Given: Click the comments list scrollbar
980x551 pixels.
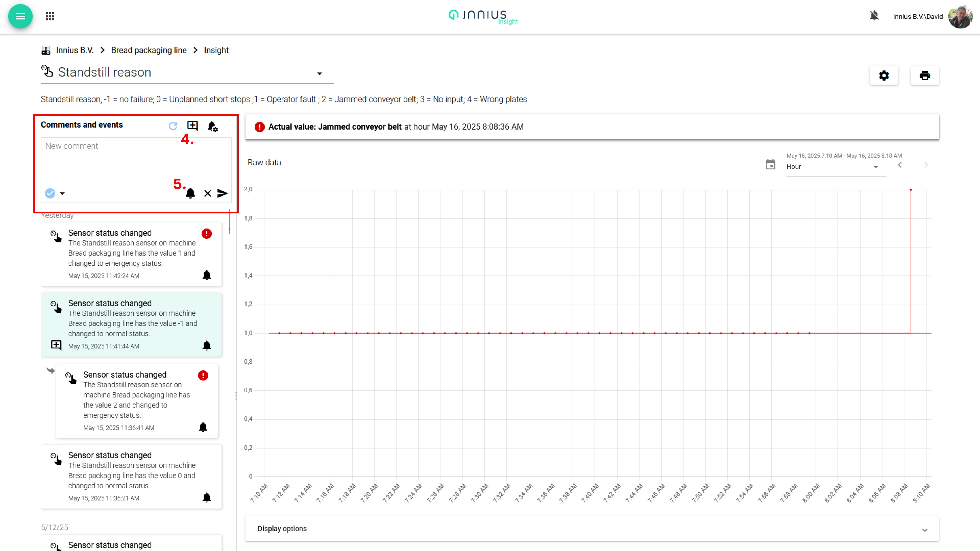Looking at the screenshot, I should point(229,222).
